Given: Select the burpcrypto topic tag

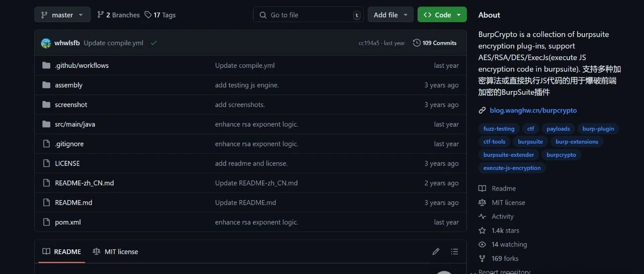Looking at the screenshot, I should point(561,155).
